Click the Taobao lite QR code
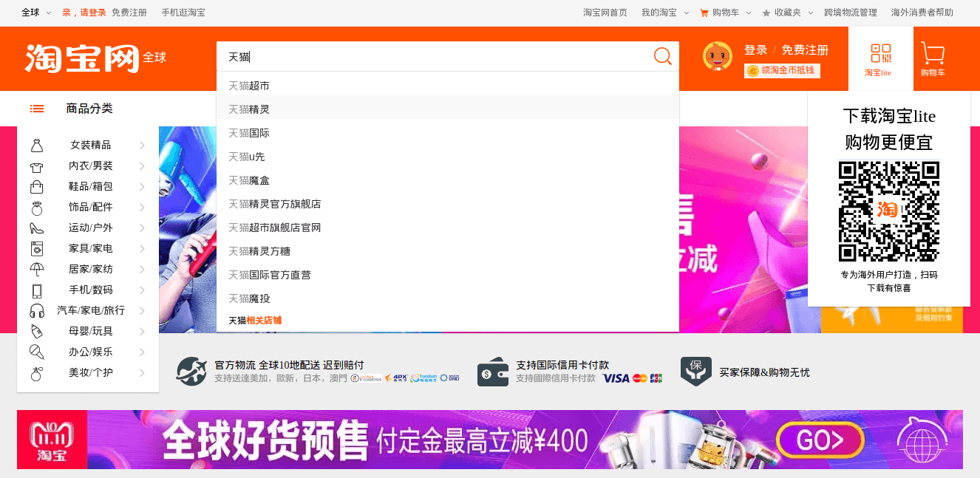The height and width of the screenshot is (478, 980). tap(889, 211)
